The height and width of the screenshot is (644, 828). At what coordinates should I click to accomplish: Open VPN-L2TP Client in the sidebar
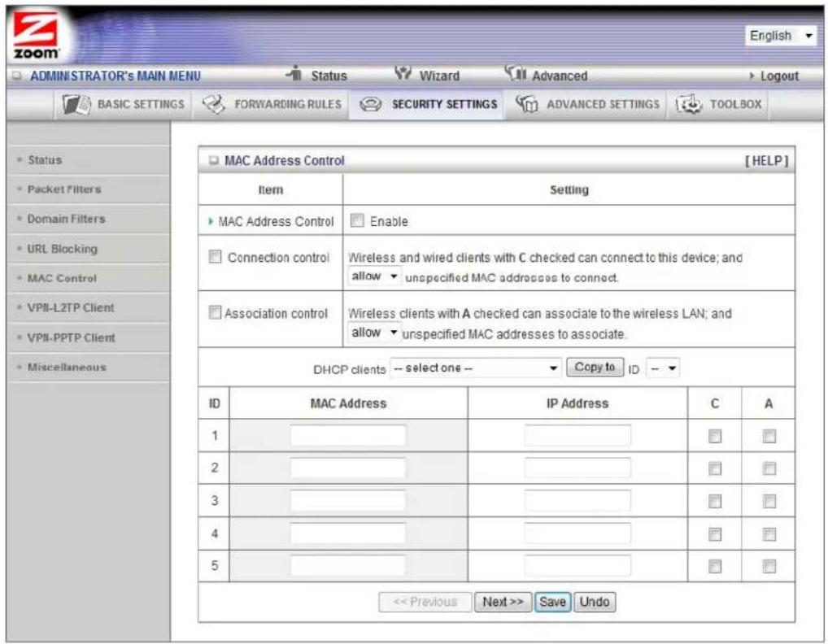70,307
